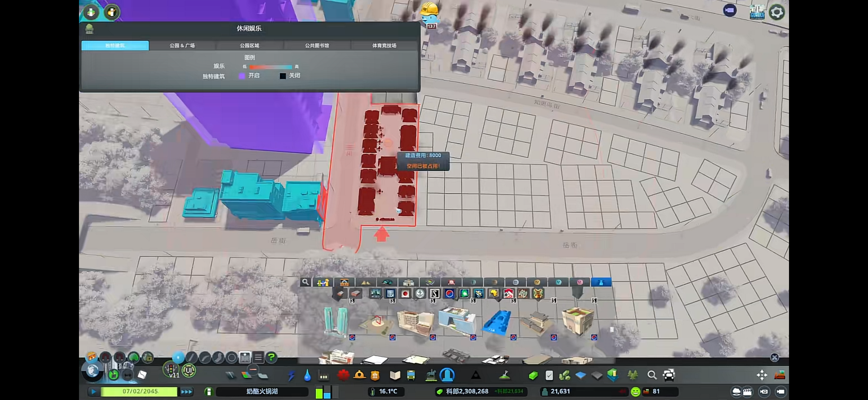Select the bulldozer tool

pyautogui.click(x=780, y=375)
